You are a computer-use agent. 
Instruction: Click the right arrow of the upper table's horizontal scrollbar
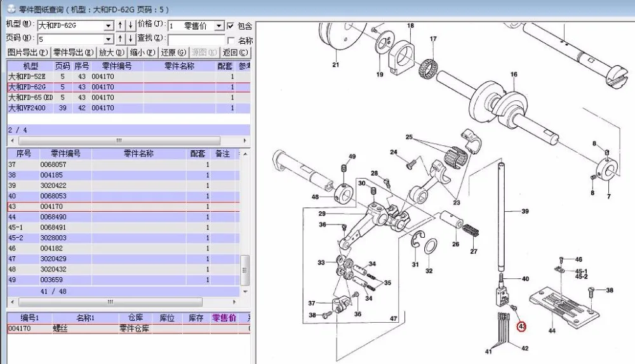coord(244,141)
